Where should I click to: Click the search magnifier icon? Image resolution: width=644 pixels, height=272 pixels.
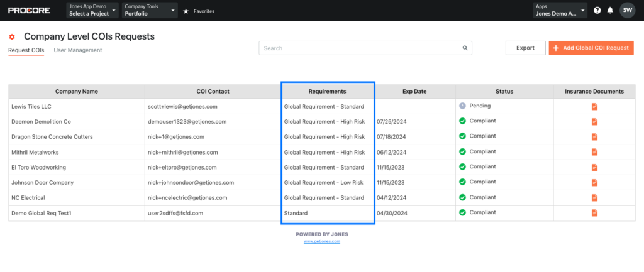coord(465,48)
